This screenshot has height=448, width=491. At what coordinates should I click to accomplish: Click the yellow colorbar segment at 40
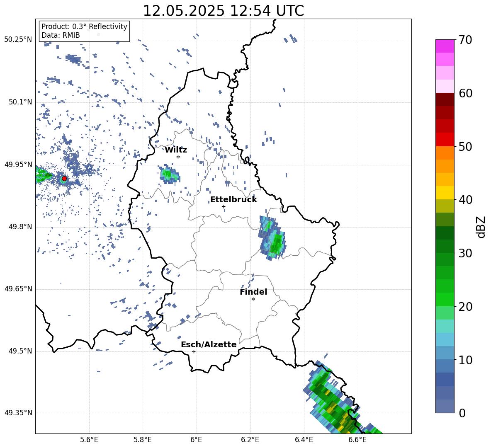445,193
